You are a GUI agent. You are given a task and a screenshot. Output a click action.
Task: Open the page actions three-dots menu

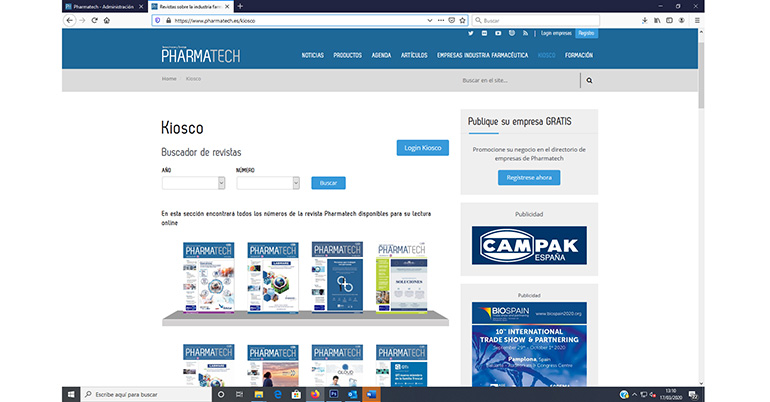click(440, 20)
